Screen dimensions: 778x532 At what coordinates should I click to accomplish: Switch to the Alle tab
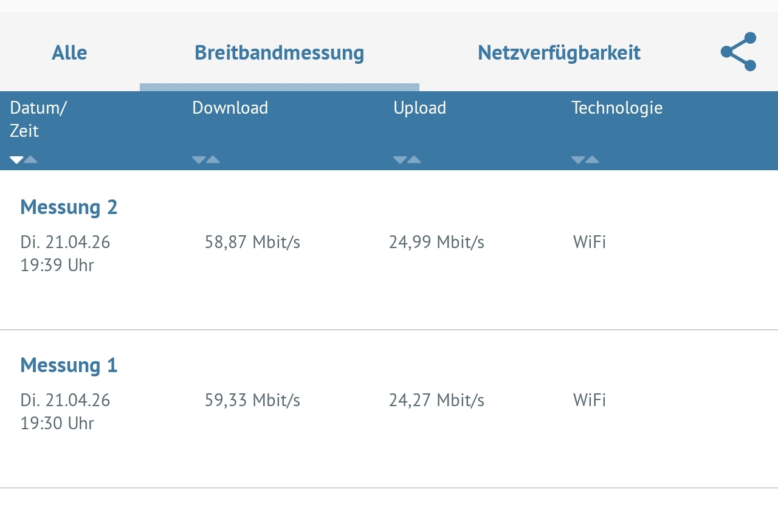pyautogui.click(x=69, y=53)
